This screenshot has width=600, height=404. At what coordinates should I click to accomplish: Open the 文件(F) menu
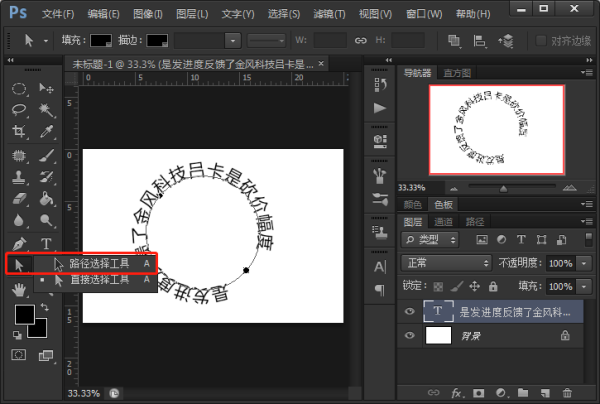(x=58, y=14)
